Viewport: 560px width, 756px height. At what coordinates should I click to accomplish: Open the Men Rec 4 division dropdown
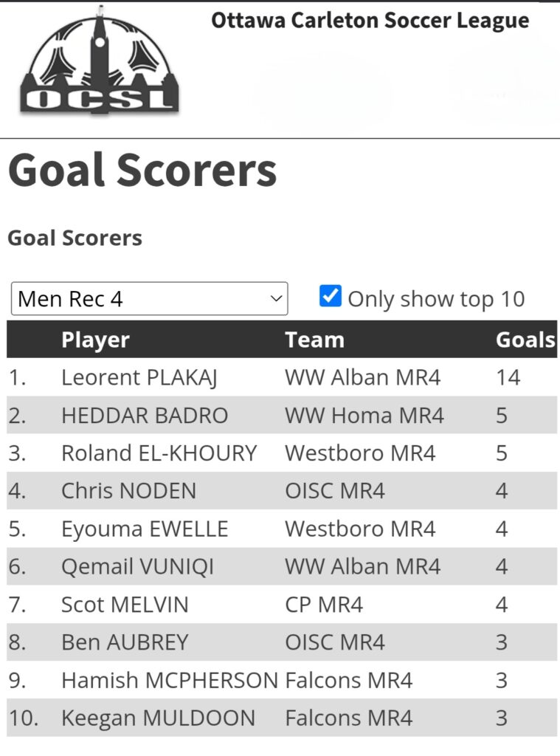149,299
